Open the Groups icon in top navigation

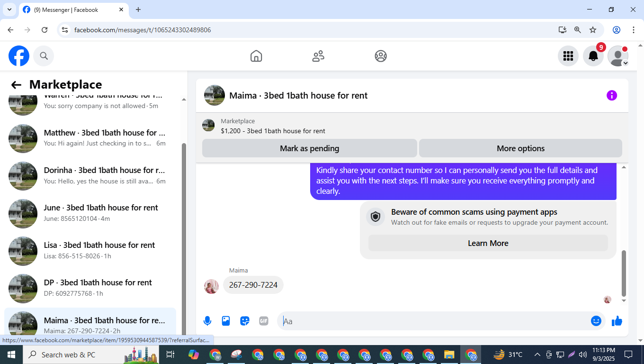(381, 56)
